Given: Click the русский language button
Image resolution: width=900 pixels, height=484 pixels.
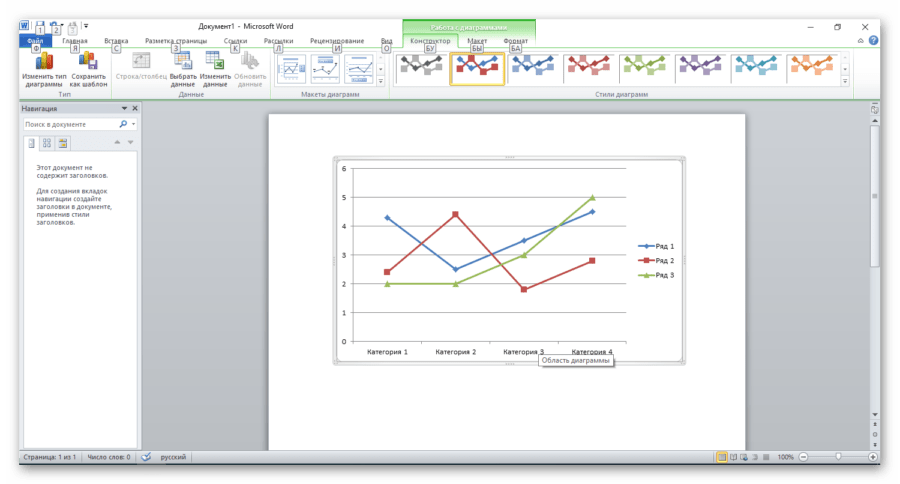Looking at the screenshot, I should pos(174,457).
